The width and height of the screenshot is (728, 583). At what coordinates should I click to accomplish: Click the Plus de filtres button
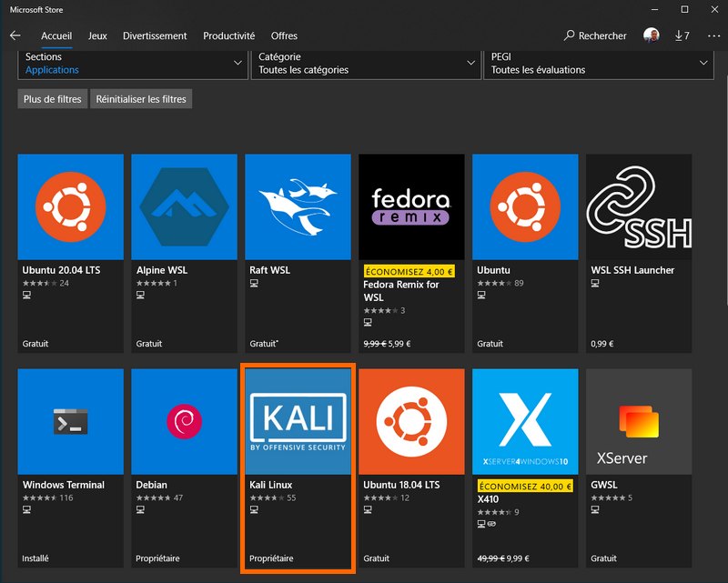(x=52, y=99)
